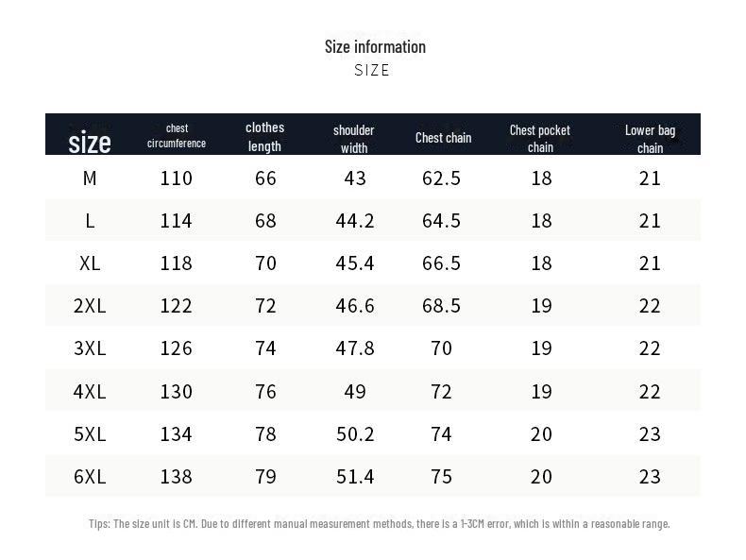This screenshot has height=560, width=746.
Task: Click the XL size row label
Action: (90, 263)
